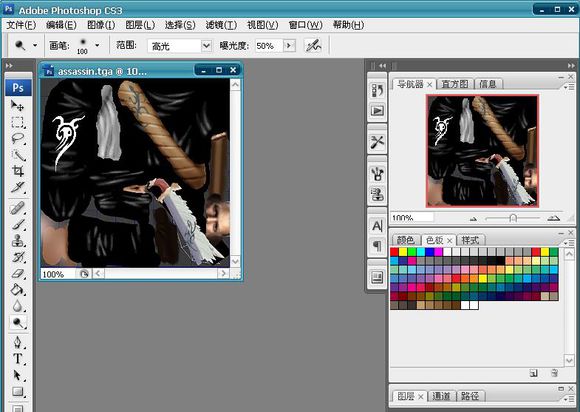The image size is (580, 412).
Task: Select the Rectangle shape tool
Action: 17,391
